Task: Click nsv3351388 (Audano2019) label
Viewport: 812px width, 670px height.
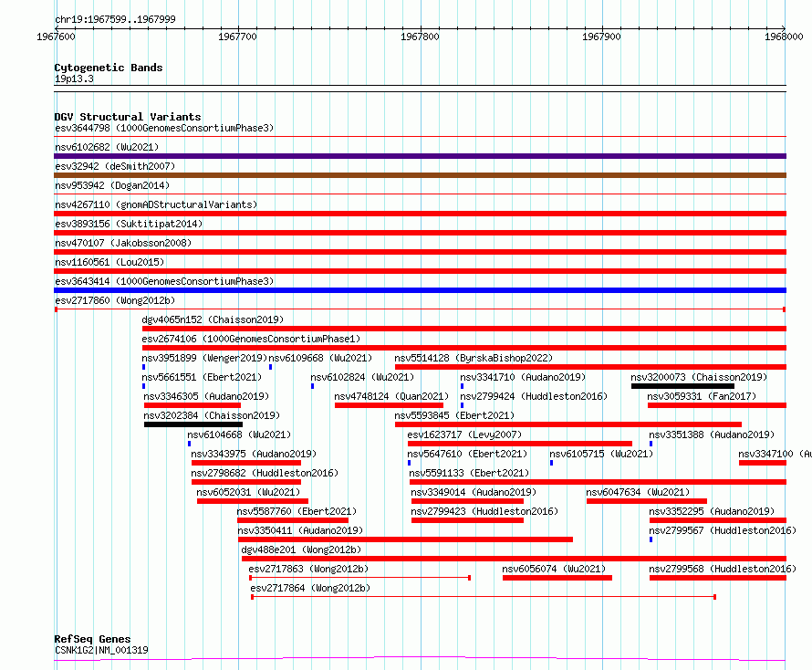Action: click(x=712, y=434)
